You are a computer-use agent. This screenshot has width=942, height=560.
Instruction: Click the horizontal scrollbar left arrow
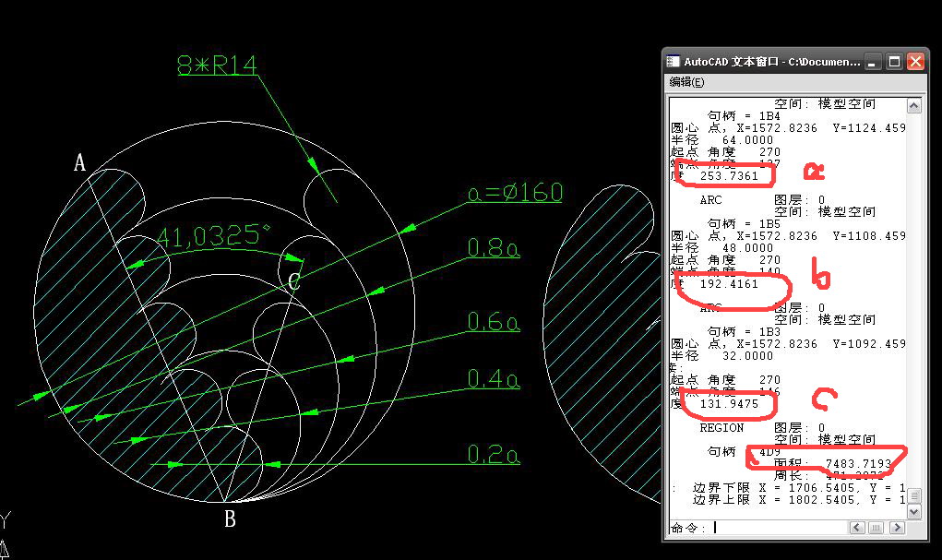[857, 528]
